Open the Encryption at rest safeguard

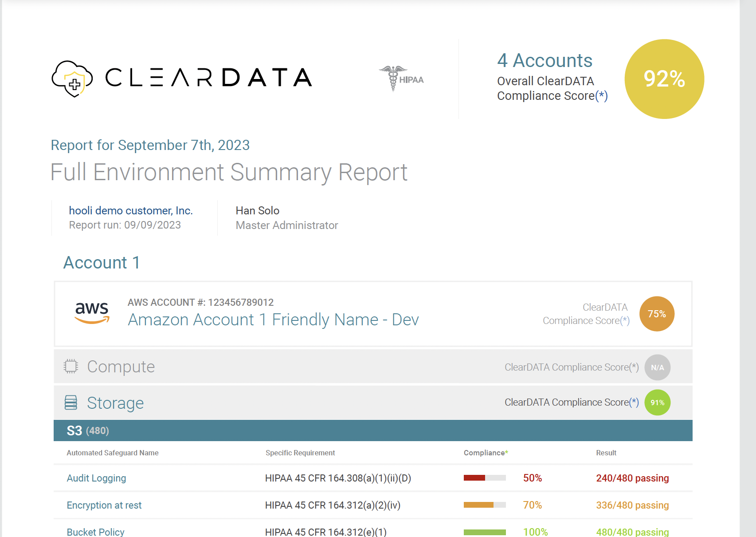coord(104,505)
